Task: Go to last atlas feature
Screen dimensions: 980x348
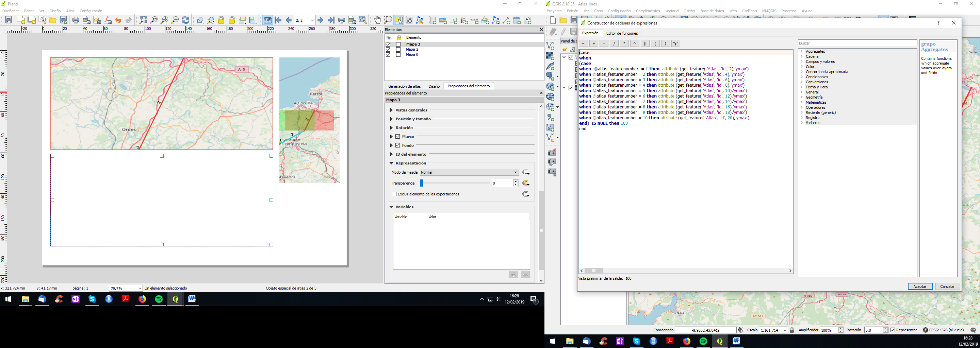Action: (x=331, y=20)
